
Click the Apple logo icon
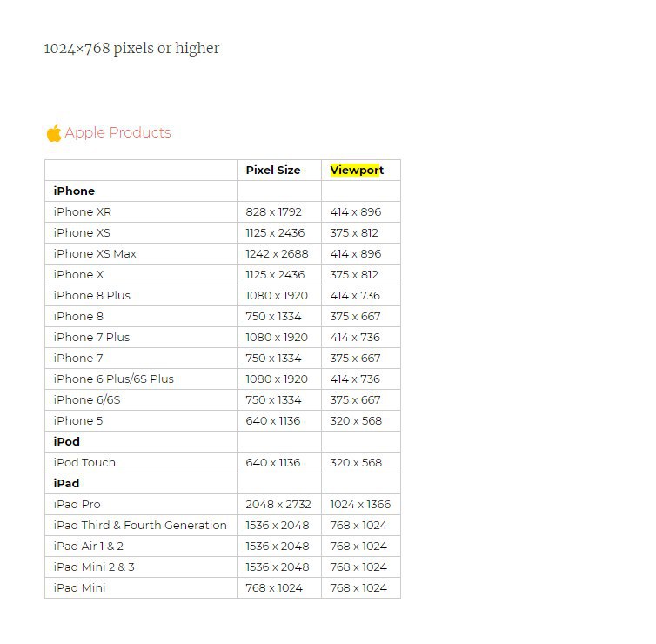tap(54, 133)
